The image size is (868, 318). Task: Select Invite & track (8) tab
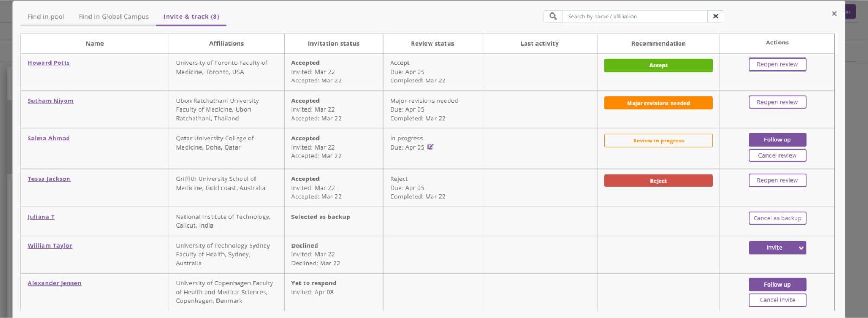click(x=191, y=17)
